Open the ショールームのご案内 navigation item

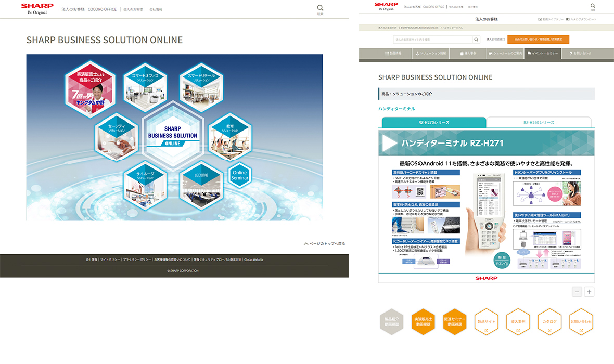pos(505,53)
